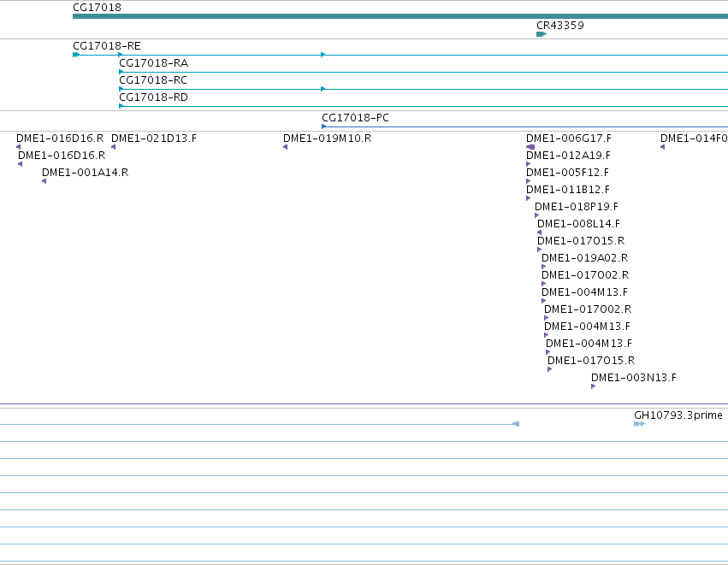Select the DME1-021D13.F feature label
The height and width of the screenshot is (565, 728).
pos(154,138)
